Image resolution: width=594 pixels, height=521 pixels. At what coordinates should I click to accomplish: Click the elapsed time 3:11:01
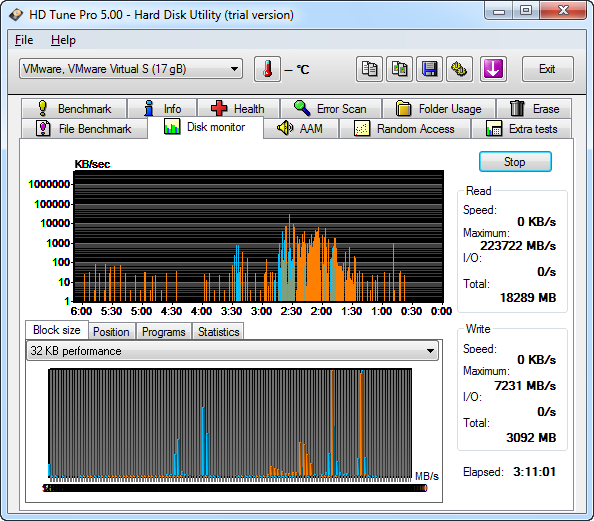tap(535, 472)
